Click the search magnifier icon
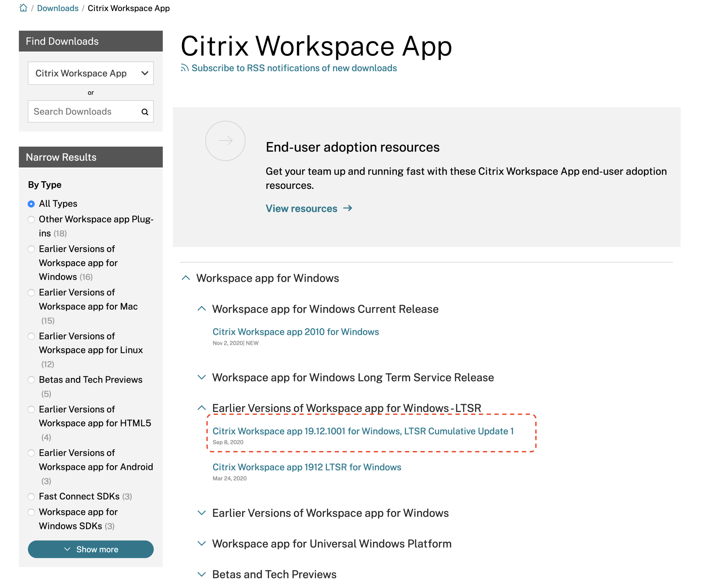Image resolution: width=705 pixels, height=588 pixels. coord(145,112)
